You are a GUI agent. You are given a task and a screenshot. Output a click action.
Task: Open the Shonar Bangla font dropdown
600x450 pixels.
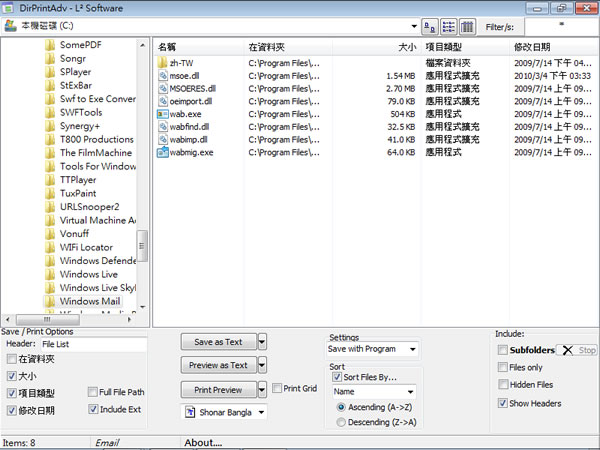[263, 412]
